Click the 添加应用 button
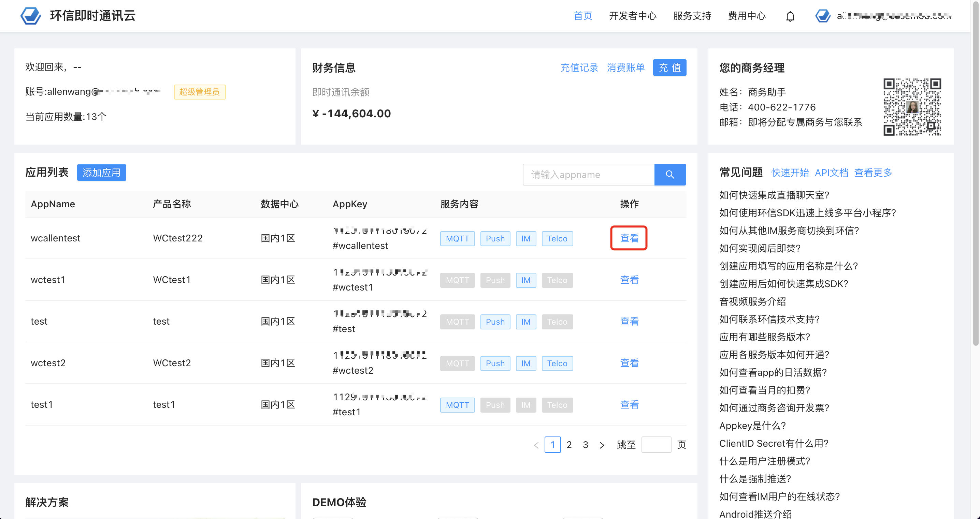 click(101, 173)
